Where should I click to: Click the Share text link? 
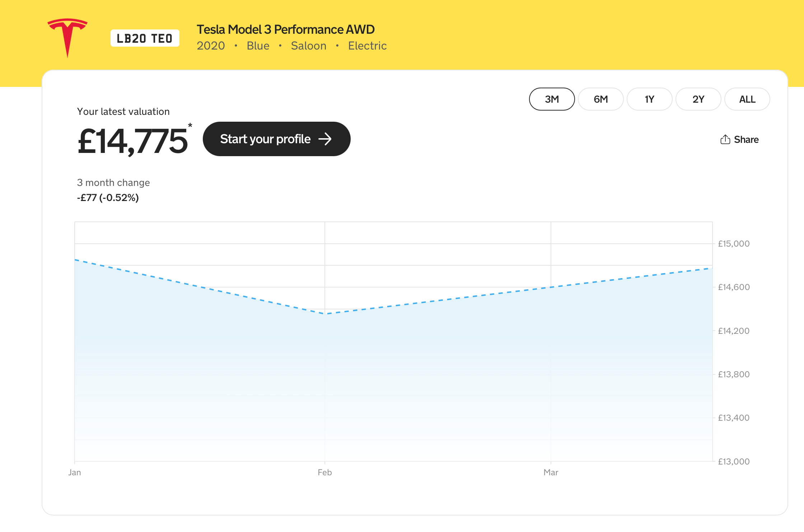click(x=746, y=139)
